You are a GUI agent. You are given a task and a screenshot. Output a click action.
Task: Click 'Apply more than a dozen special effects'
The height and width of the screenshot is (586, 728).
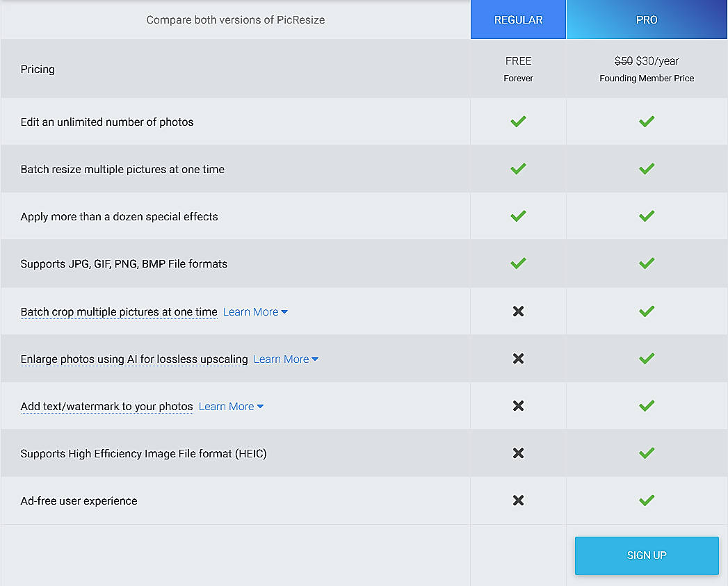[120, 217]
